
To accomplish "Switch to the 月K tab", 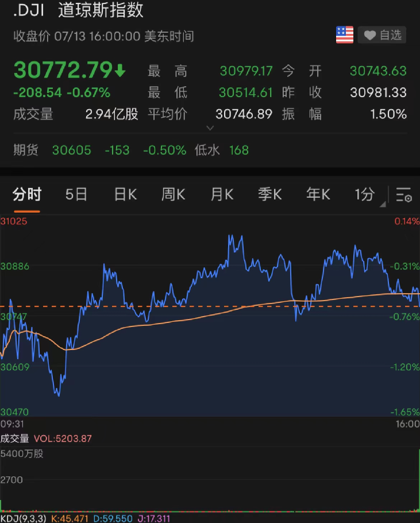I will click(222, 194).
